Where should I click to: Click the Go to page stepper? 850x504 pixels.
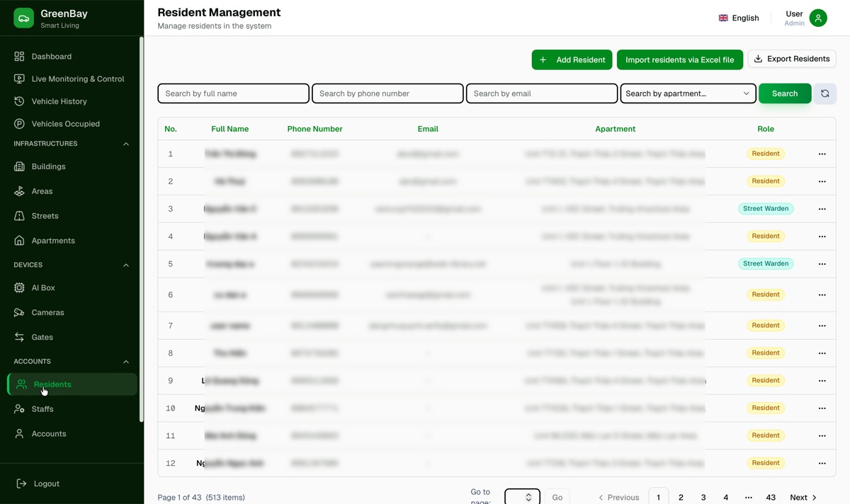(528, 498)
